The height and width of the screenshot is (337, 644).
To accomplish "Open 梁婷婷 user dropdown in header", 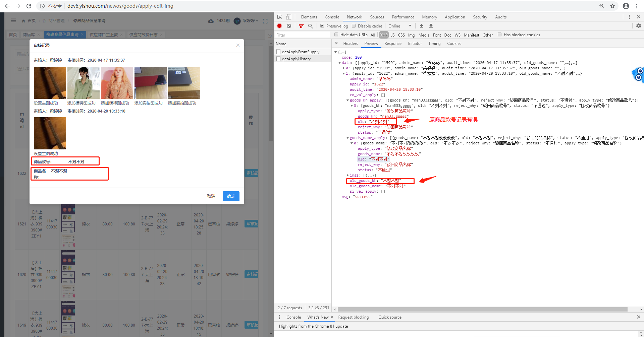I will 250,21.
